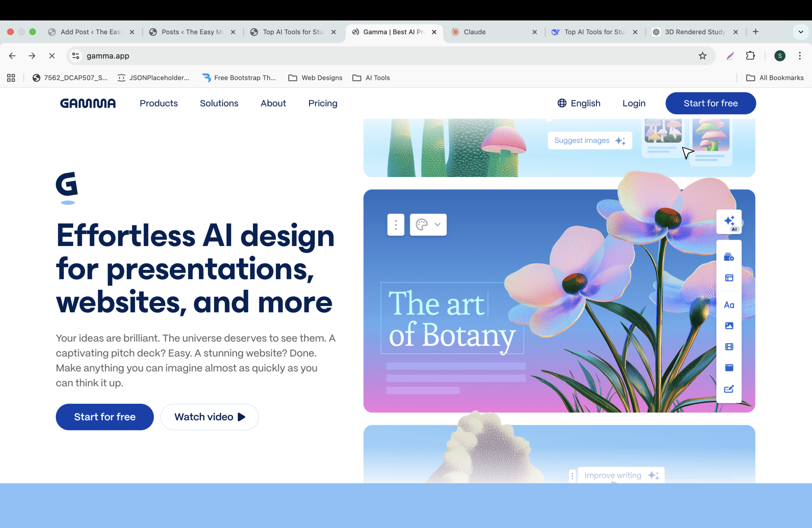Expand the tab search chevron in Chrome
This screenshot has height=528, width=812.
[800, 32]
